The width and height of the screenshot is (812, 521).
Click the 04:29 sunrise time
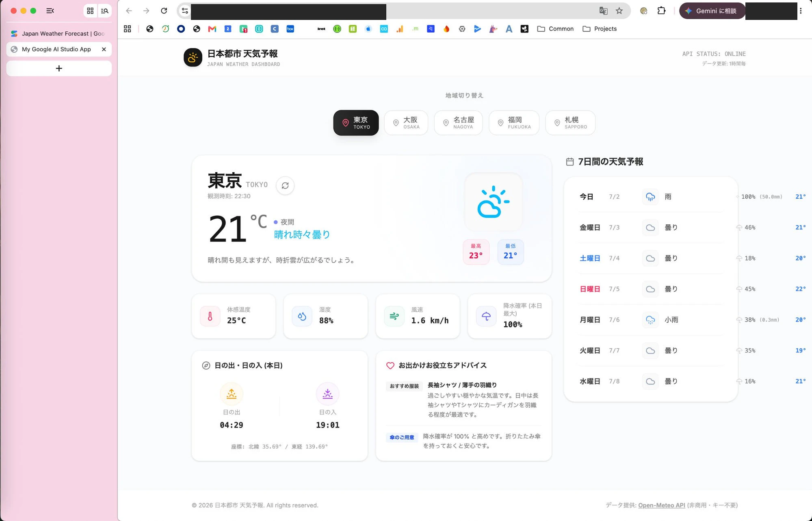232,425
